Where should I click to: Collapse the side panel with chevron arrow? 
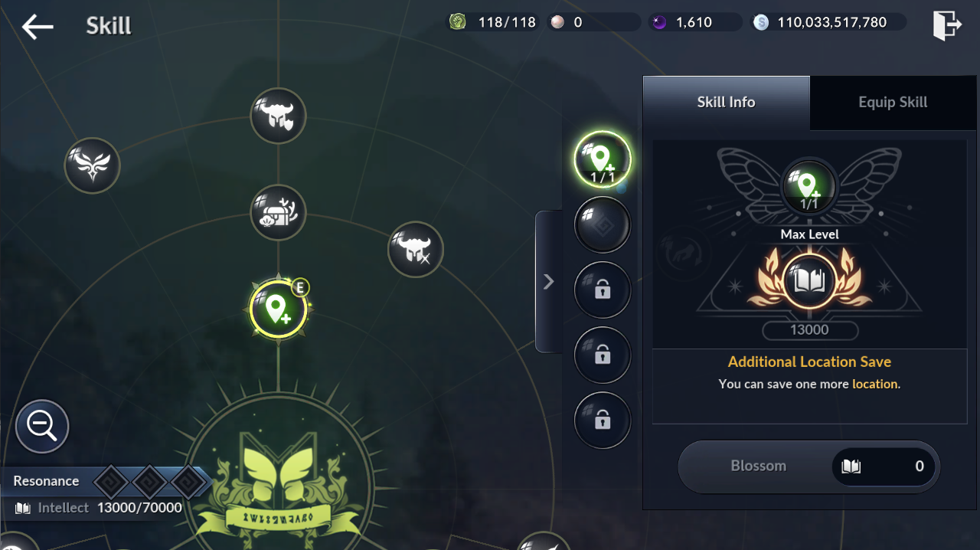[x=548, y=282]
